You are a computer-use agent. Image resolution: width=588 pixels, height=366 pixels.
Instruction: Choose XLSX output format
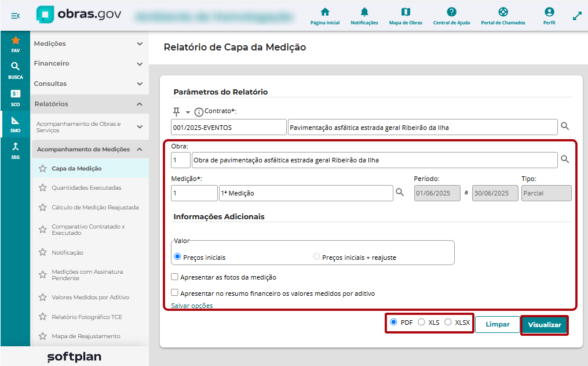[448, 322]
